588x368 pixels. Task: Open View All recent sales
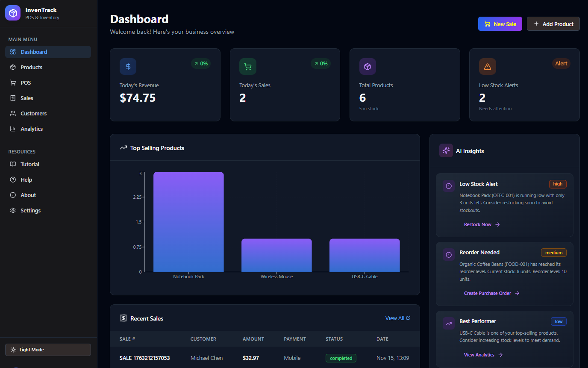(398, 318)
